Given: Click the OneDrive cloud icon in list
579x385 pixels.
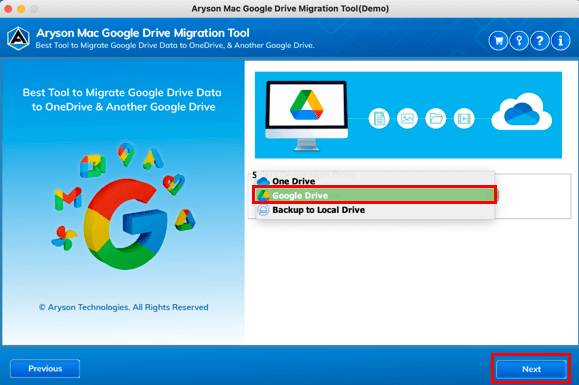Looking at the screenshot, I should pos(263,181).
